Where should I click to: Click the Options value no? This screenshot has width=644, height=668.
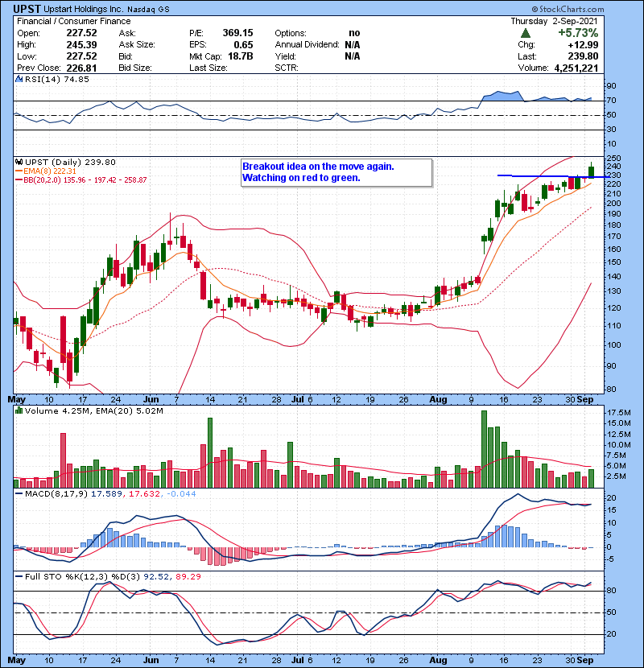[354, 33]
